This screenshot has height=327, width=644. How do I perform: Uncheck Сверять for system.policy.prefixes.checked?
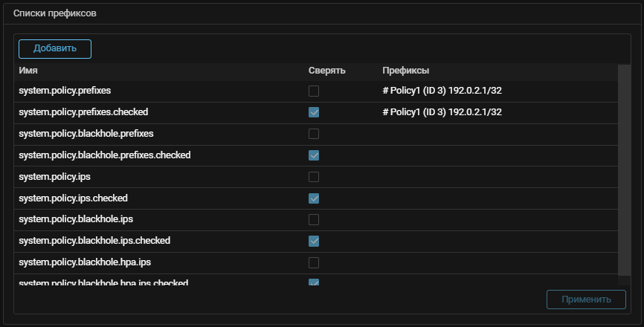pyautogui.click(x=314, y=112)
